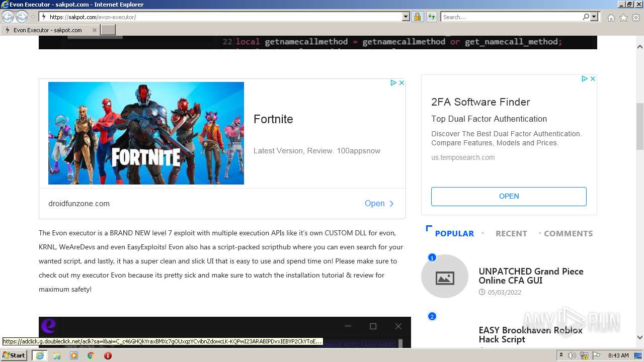
Task: Click droidfunzone.com ad domain text
Action: click(79, 204)
